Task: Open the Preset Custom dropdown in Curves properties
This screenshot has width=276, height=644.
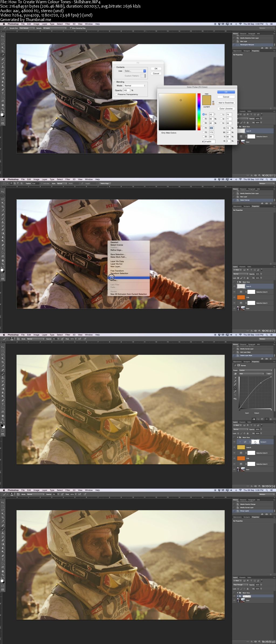Action: pyautogui.click(x=256, y=370)
